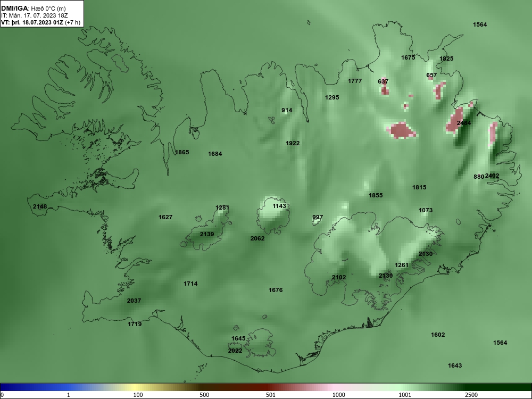Image resolution: width=532 pixels, height=399 pixels.
Task: Click the 997 value label
Action: pos(318,218)
